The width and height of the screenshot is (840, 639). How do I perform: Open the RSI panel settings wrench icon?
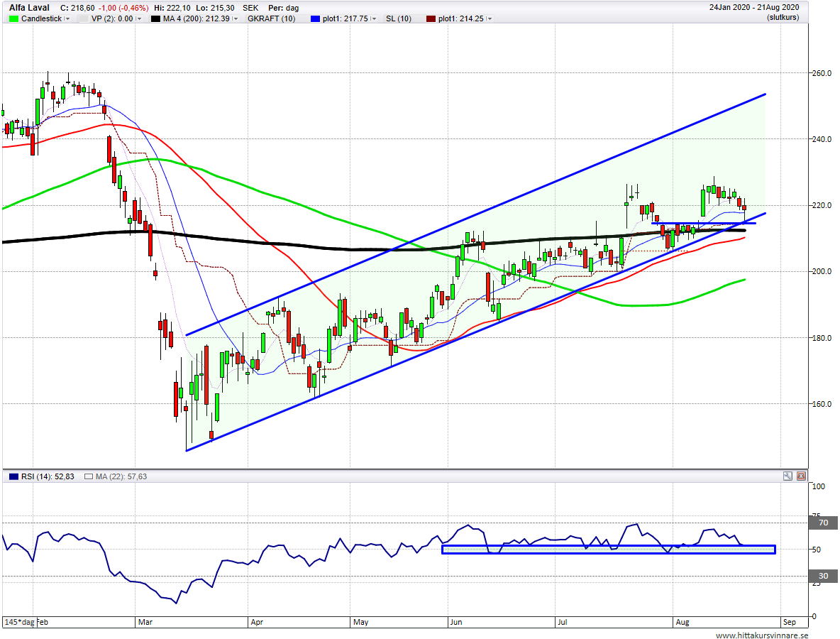click(787, 476)
